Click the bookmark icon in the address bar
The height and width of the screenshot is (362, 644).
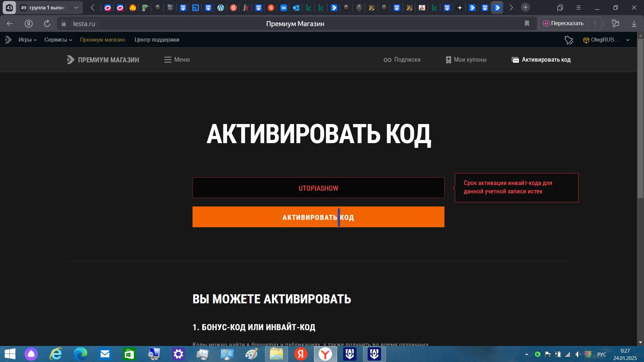coord(527,23)
